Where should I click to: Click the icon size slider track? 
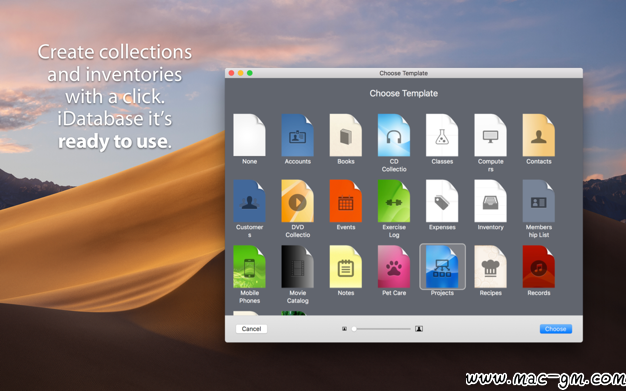click(382, 329)
